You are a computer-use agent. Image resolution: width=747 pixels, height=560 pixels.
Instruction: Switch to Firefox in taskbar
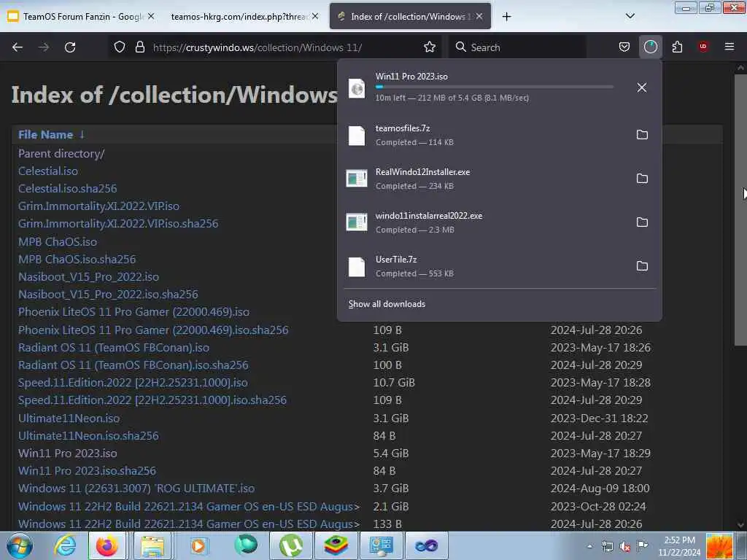pyautogui.click(x=107, y=545)
